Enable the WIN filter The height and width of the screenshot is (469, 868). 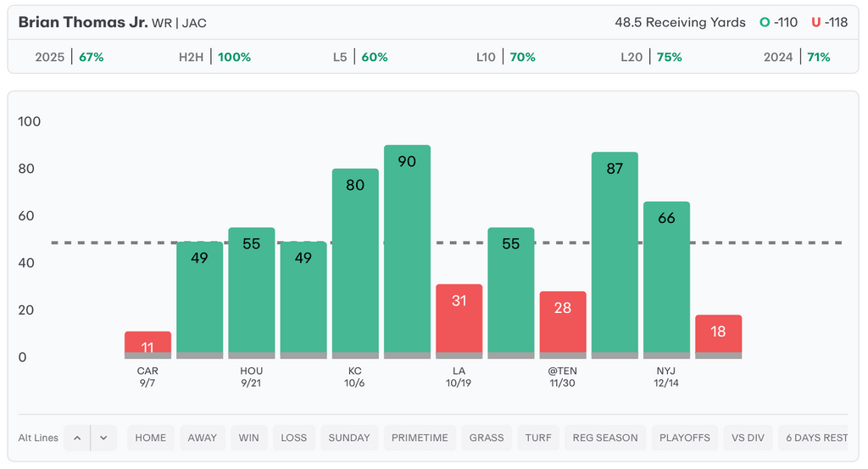[249, 438]
